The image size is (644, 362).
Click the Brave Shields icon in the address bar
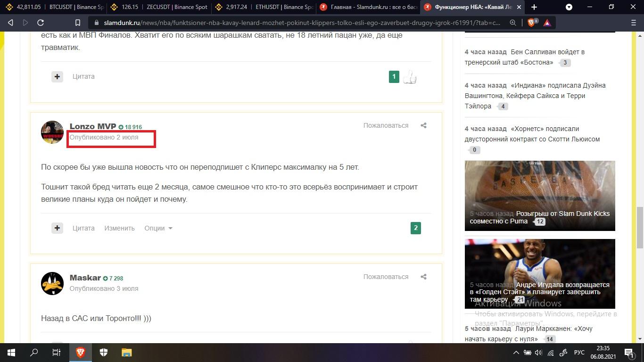pyautogui.click(x=532, y=23)
